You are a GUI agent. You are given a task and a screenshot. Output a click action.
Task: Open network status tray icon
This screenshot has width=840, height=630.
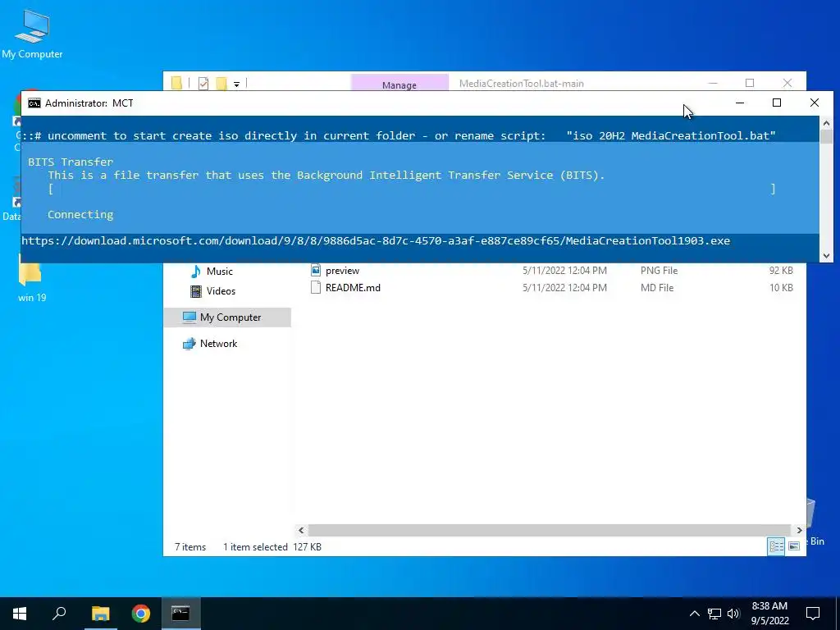pos(714,614)
